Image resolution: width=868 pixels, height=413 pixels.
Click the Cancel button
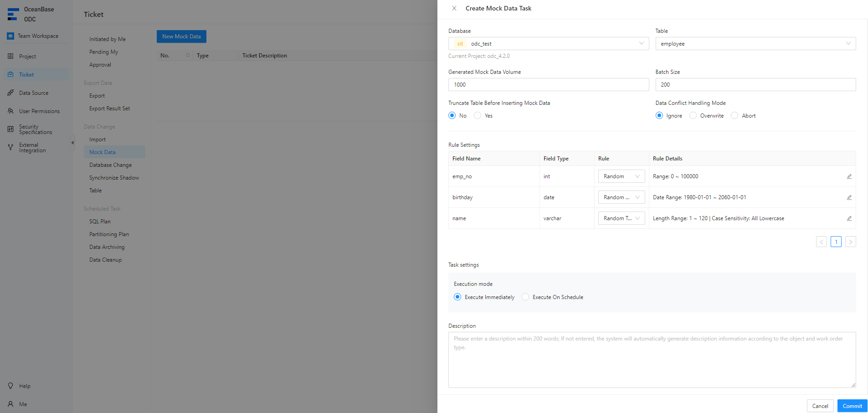pos(820,406)
